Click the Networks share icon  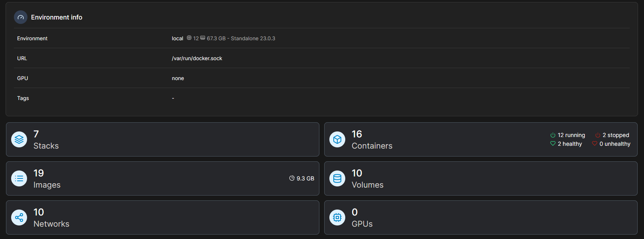coord(19,217)
